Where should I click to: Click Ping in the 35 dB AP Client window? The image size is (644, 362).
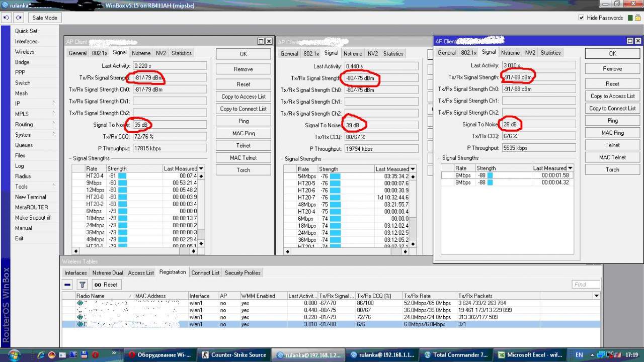tap(244, 121)
